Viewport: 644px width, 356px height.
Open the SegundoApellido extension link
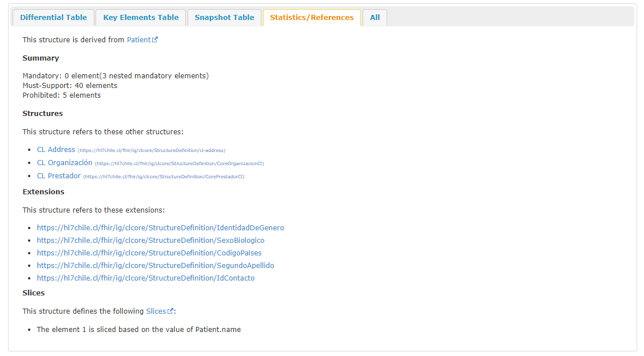[155, 266]
